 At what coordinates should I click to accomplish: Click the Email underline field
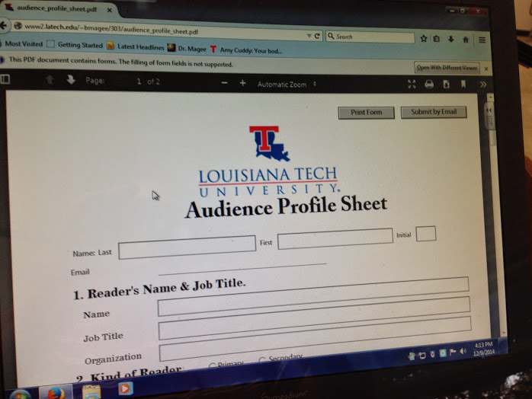(x=242, y=268)
